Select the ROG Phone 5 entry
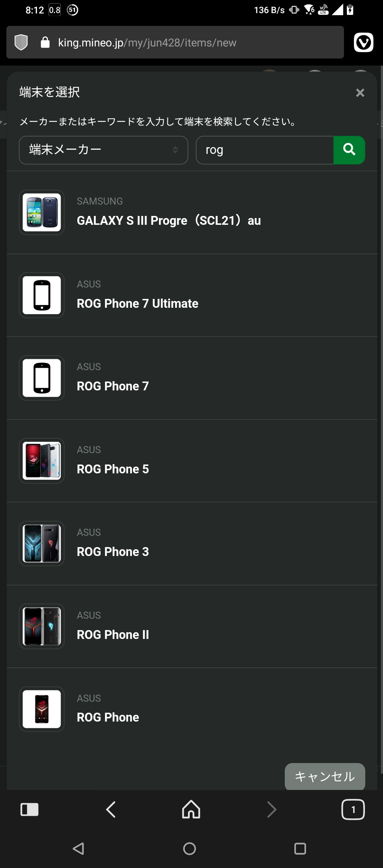Viewport: 383px width, 868px height. pyautogui.click(x=113, y=469)
